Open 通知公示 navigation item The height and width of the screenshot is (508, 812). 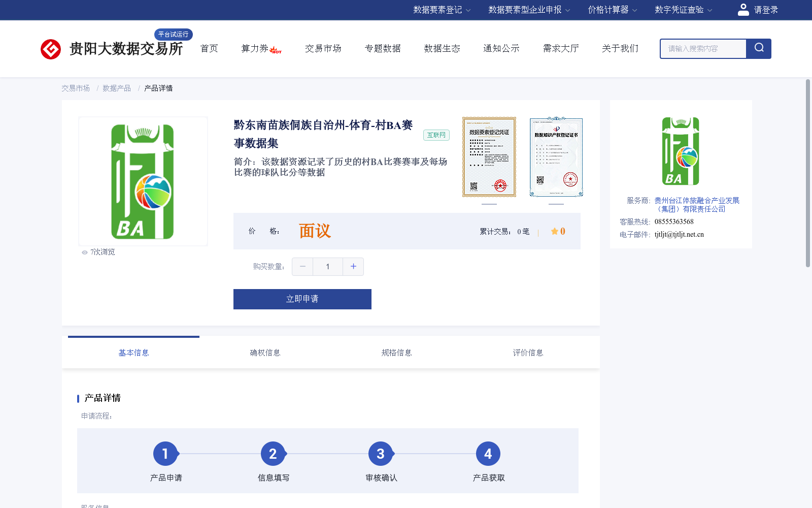(501, 48)
